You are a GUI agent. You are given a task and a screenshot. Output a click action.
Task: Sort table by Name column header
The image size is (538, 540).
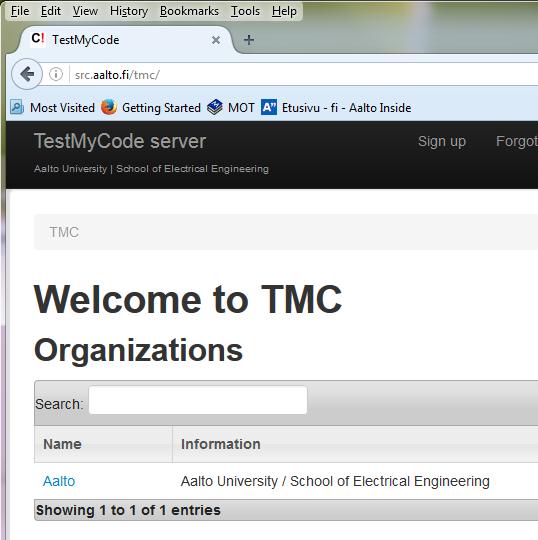point(103,444)
